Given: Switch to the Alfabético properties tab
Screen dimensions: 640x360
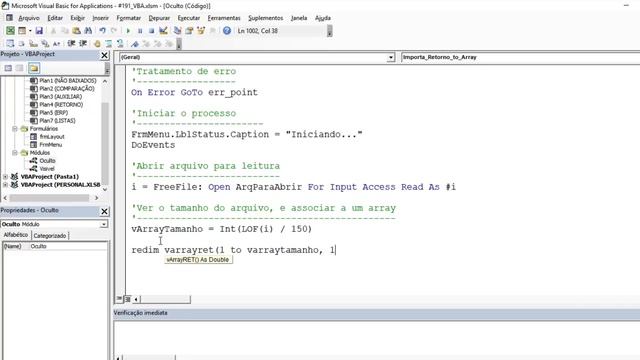Looking at the screenshot, I should [x=16, y=235].
